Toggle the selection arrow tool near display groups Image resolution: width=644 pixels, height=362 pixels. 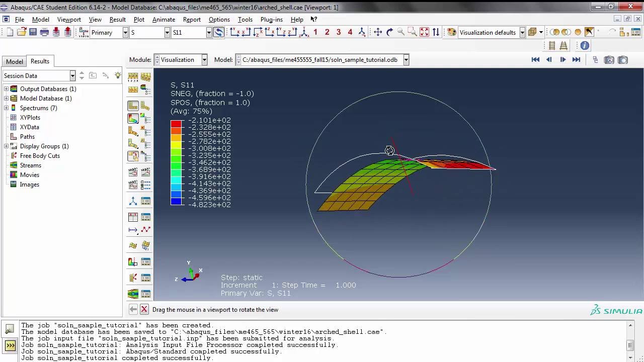(x=589, y=32)
